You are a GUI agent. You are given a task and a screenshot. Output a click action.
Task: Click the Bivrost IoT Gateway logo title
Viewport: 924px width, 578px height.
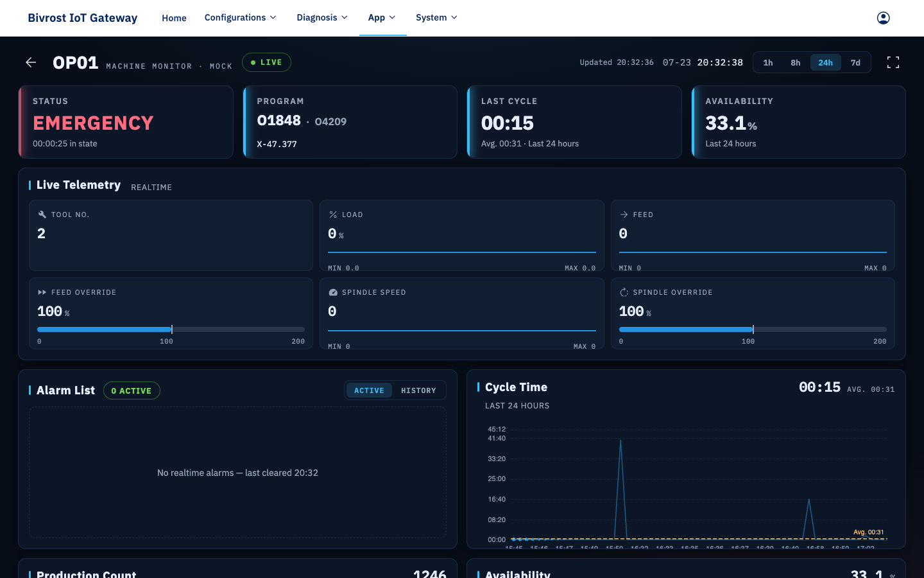(82, 18)
